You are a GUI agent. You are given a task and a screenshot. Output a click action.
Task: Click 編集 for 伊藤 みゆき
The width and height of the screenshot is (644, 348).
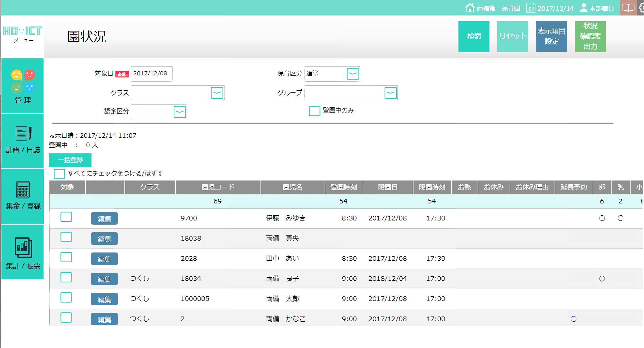[x=104, y=218]
